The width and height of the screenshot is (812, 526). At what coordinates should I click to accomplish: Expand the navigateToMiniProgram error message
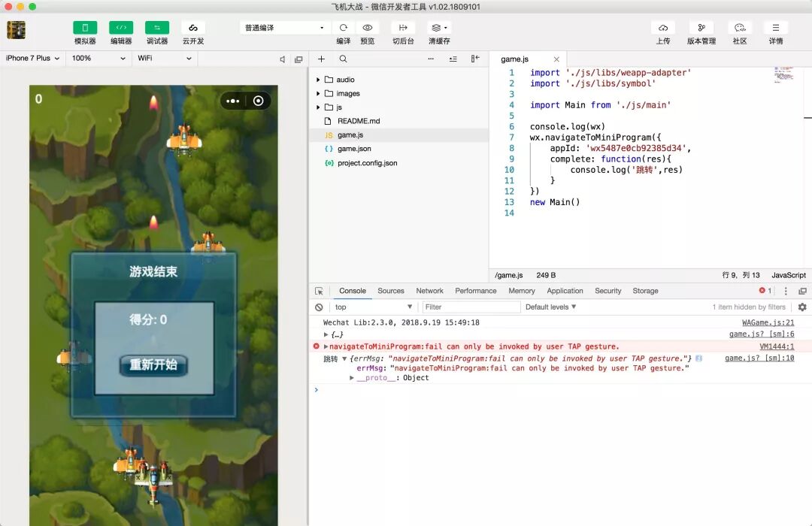[x=326, y=346]
